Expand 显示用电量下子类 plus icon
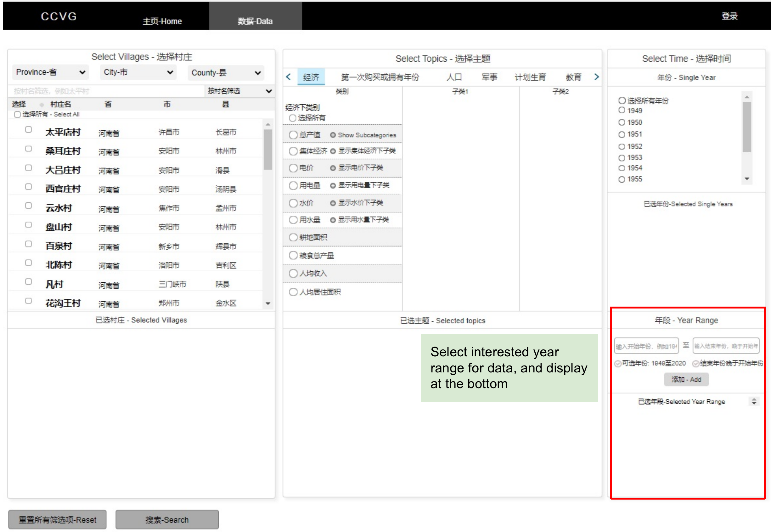Image resolution: width=771 pixels, height=532 pixels. point(333,186)
